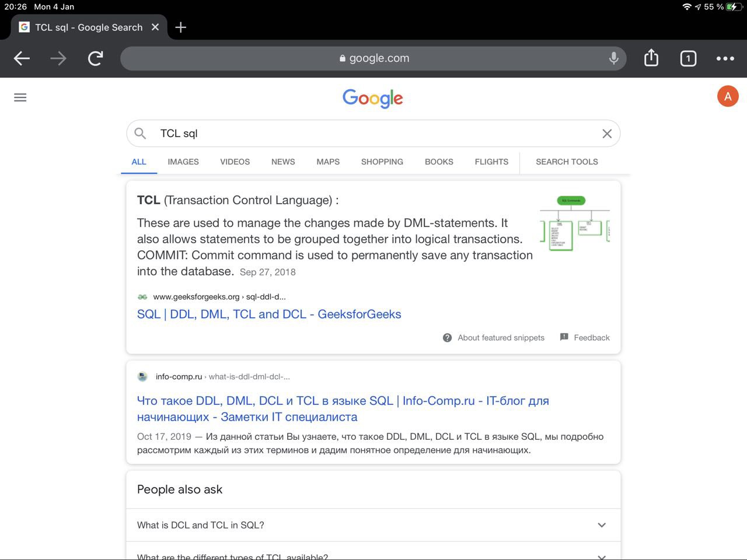747x560 pixels.
Task: Click the Feedback flag icon
Action: point(564,337)
